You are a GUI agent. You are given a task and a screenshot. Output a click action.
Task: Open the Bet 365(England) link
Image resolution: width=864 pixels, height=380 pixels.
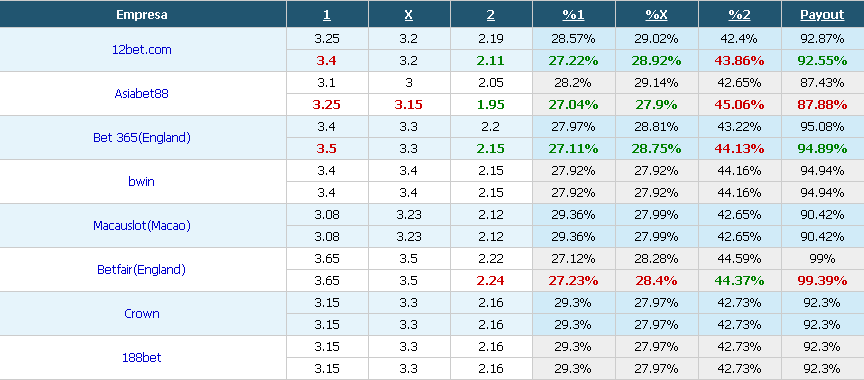tap(142, 138)
